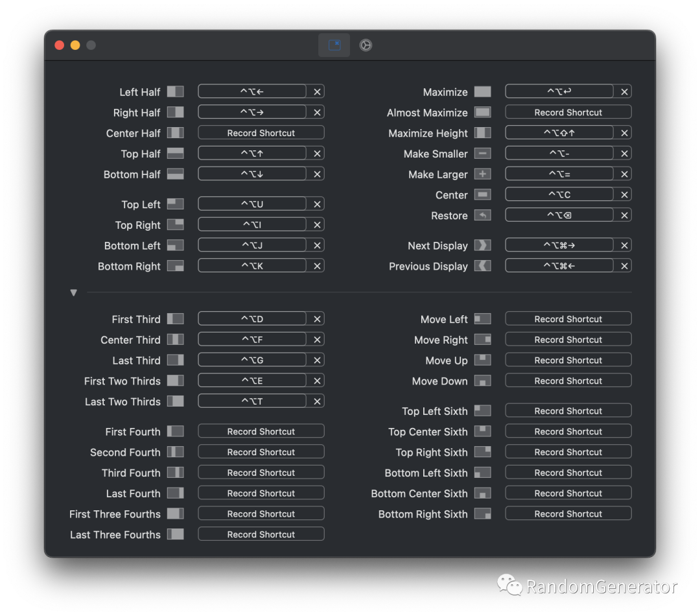Click the Bottom Left corner icon
This screenshot has width=700, height=616.
point(176,245)
